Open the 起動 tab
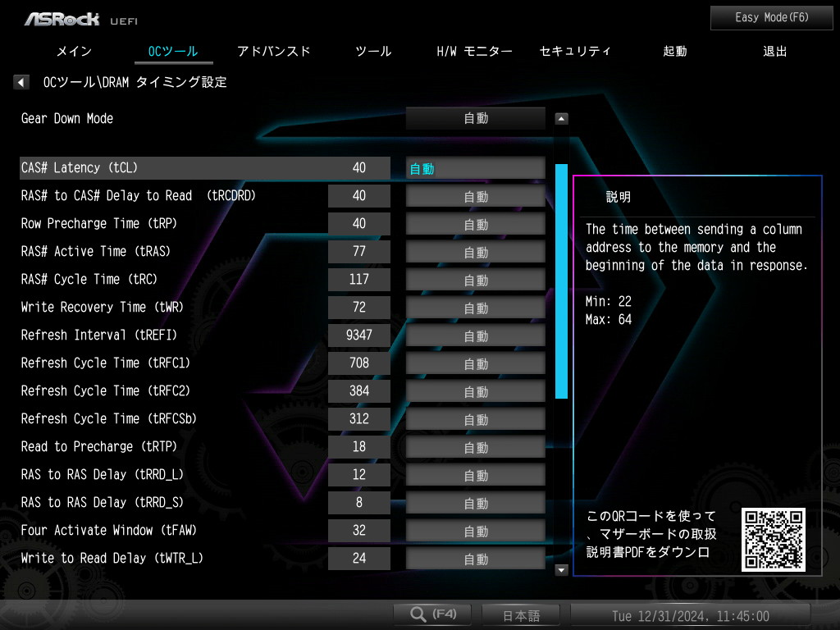Screen dimensions: 840x630 pos(675,52)
